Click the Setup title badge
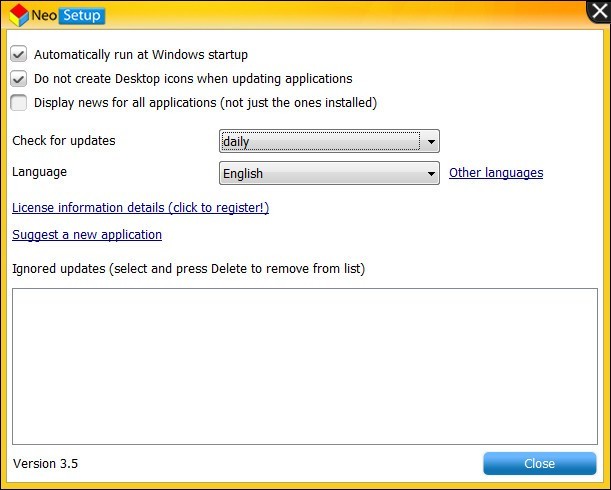Screen dimensions: 611x490 click(82, 15)
